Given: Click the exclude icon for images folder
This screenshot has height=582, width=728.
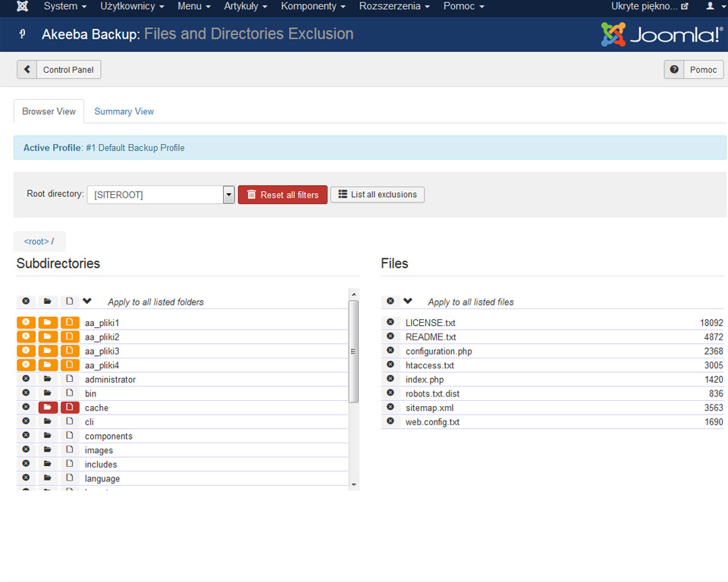Looking at the screenshot, I should click(x=26, y=449).
